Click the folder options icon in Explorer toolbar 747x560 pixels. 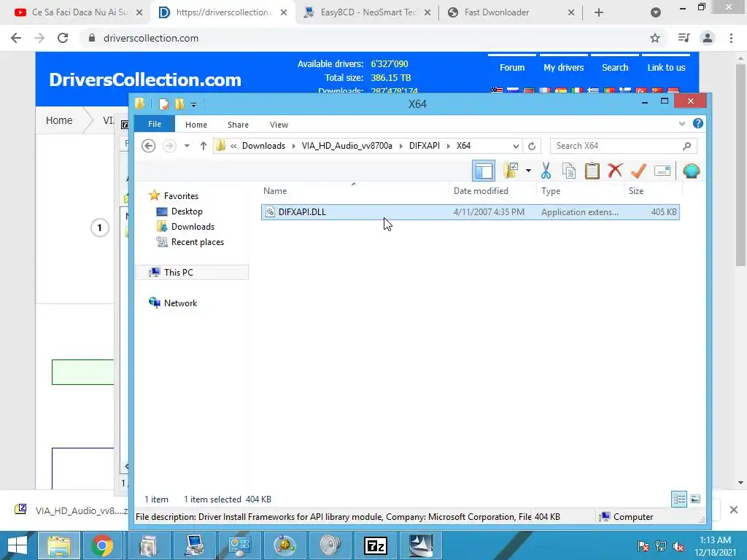coord(511,171)
